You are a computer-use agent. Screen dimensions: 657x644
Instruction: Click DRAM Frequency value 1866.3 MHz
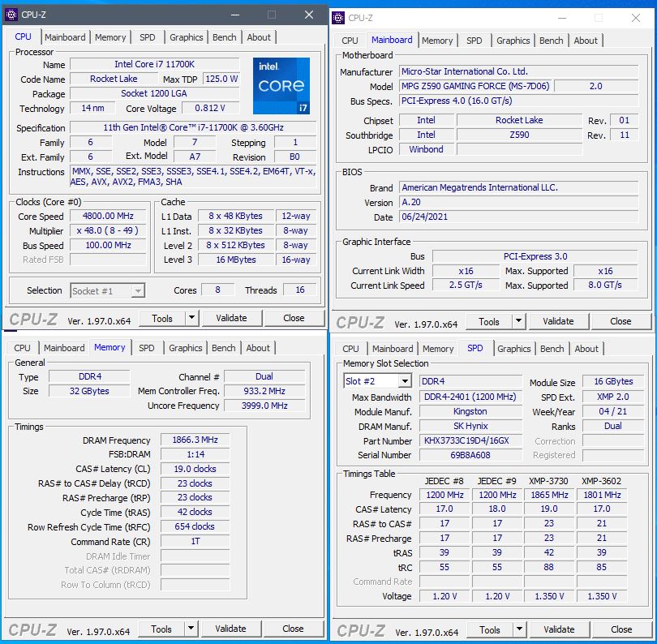(x=195, y=440)
